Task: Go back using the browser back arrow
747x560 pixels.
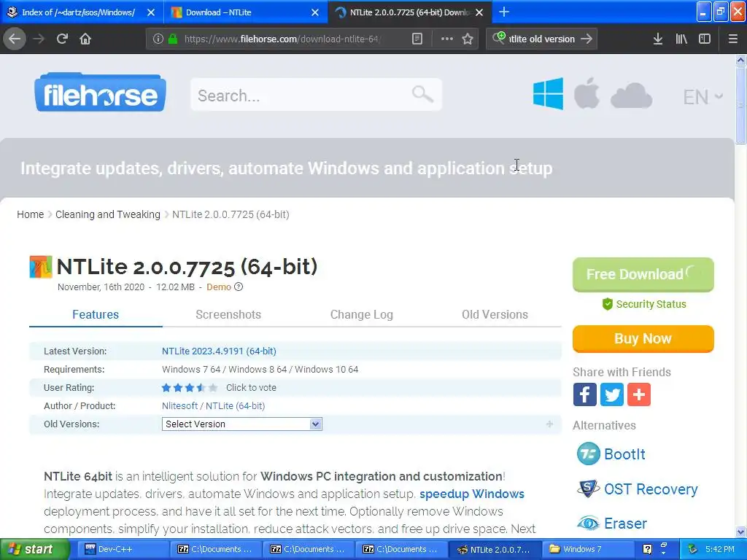Action: [x=15, y=39]
